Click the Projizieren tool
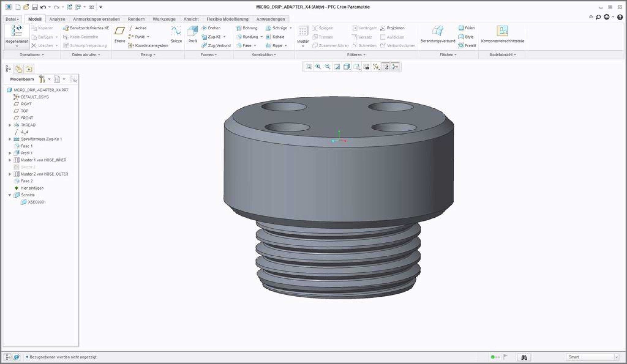The height and width of the screenshot is (364, 627). click(x=392, y=28)
